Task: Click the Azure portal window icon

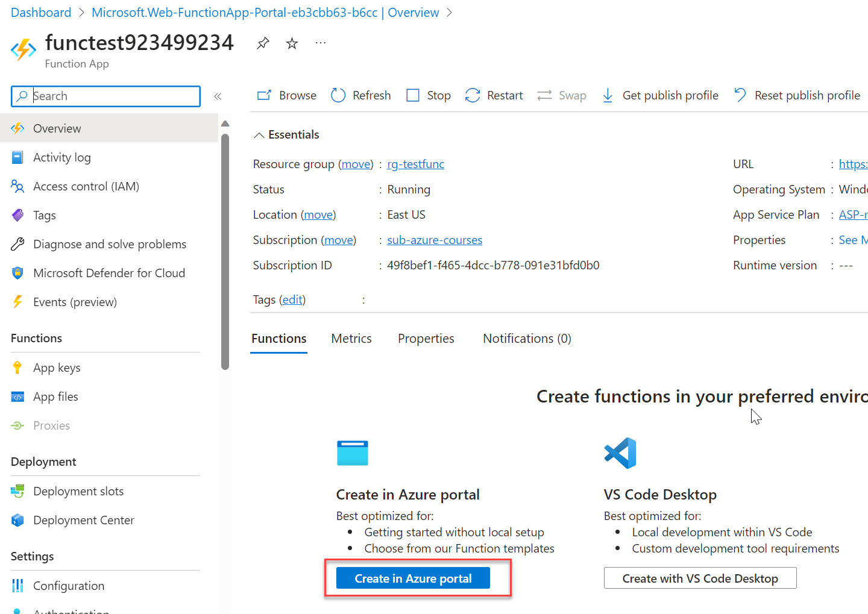Action: 353,453
